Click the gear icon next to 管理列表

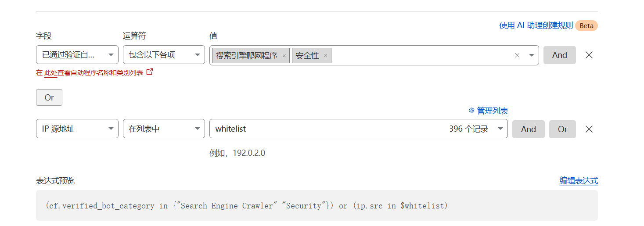471,111
